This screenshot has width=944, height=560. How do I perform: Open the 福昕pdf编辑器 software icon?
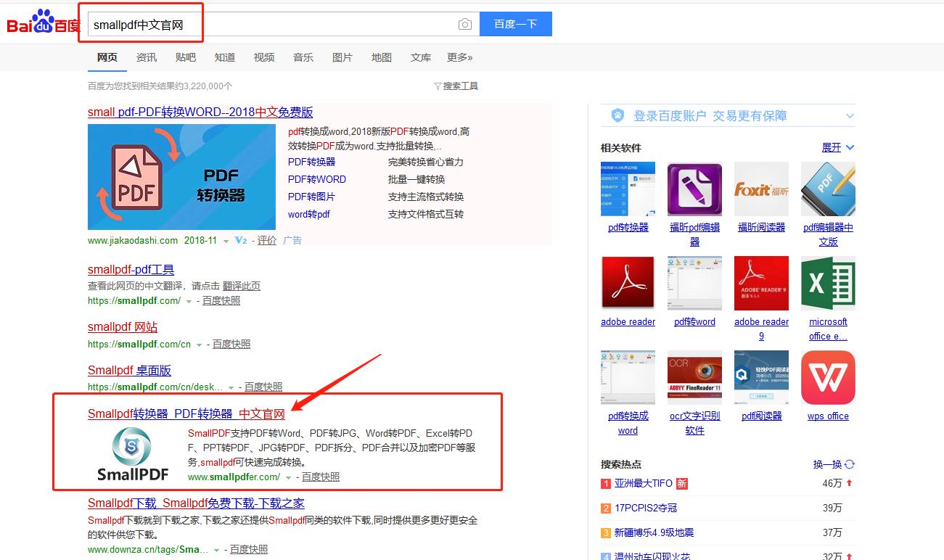point(694,189)
